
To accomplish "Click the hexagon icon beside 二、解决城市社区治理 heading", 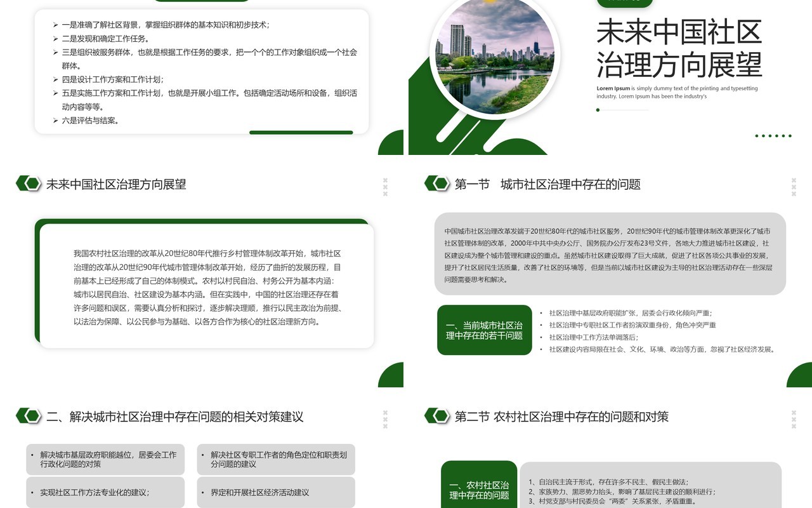I will click(28, 416).
